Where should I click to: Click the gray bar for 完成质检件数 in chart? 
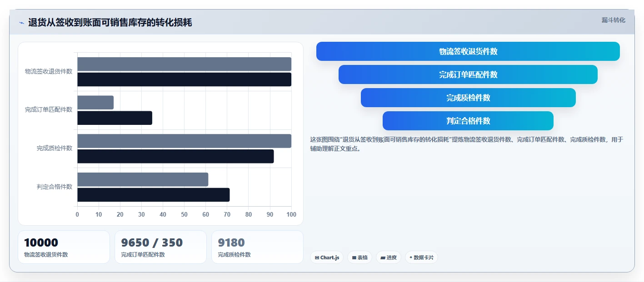(184, 141)
